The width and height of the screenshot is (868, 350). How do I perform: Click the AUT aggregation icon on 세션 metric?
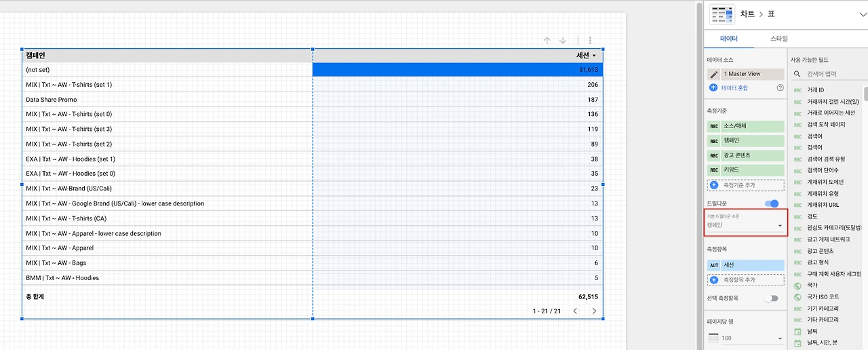pos(714,265)
